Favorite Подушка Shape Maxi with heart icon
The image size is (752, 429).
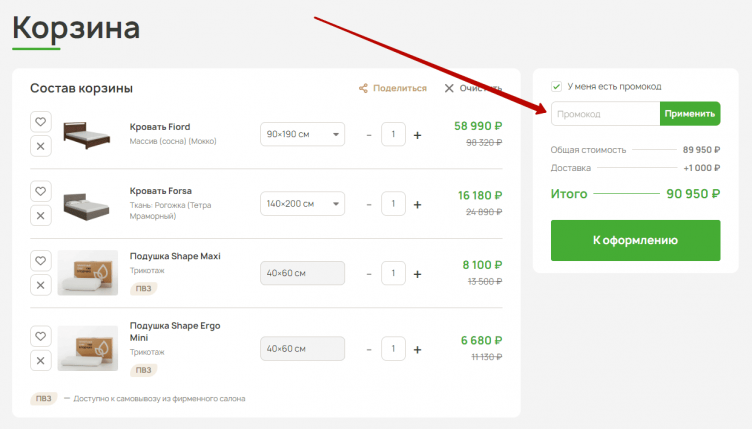tap(40, 261)
